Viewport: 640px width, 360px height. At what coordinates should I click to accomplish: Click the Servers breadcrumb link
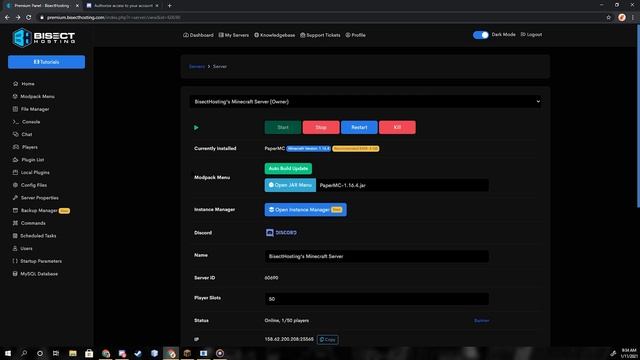point(197,67)
